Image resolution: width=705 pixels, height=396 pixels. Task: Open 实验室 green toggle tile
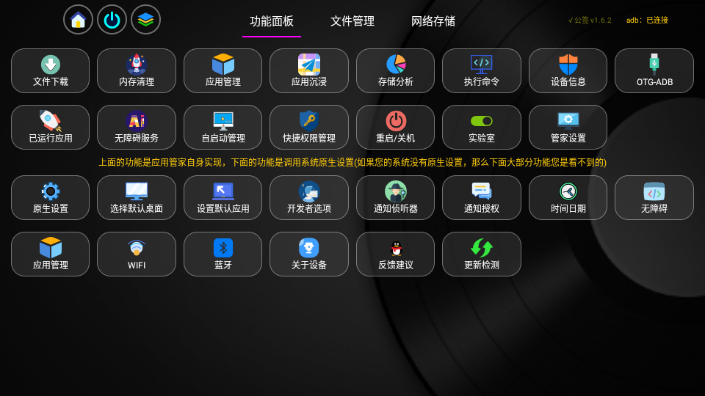(482, 127)
